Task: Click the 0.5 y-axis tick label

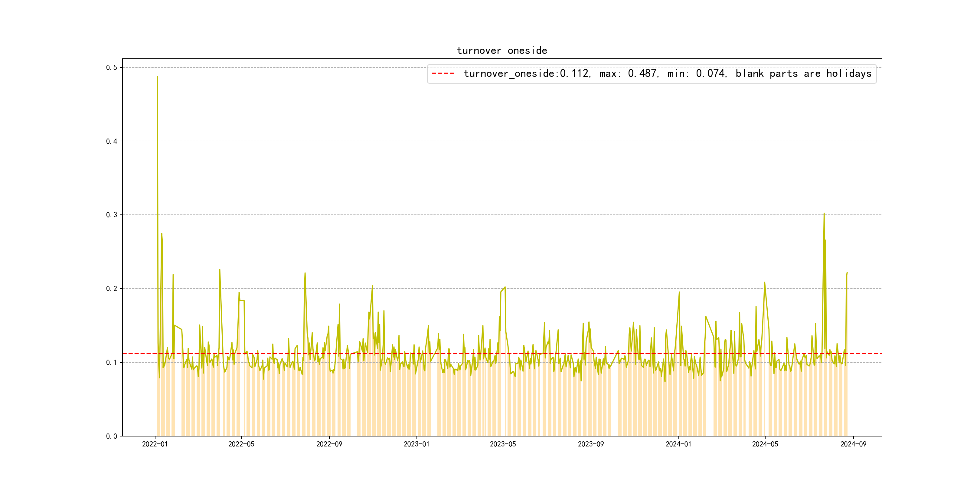Action: (x=112, y=68)
